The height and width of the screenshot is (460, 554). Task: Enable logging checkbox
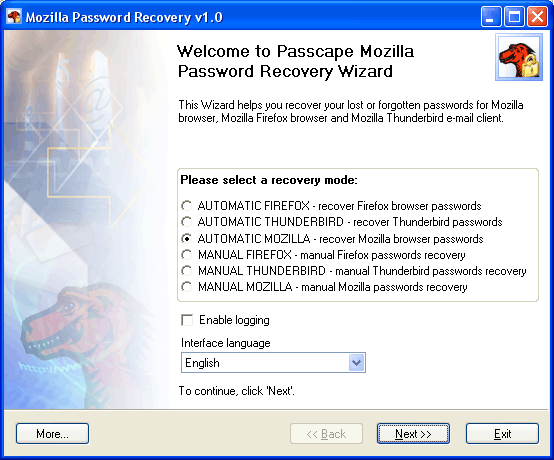pos(187,320)
